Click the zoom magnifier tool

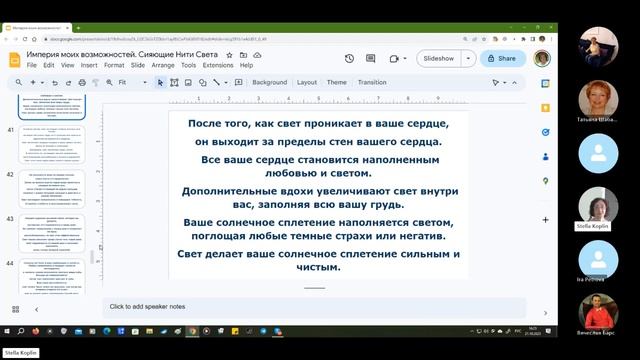coord(109,82)
